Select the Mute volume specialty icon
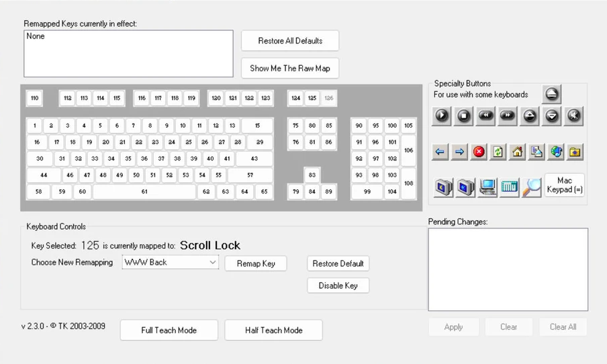This screenshot has width=607, height=364. [x=573, y=116]
